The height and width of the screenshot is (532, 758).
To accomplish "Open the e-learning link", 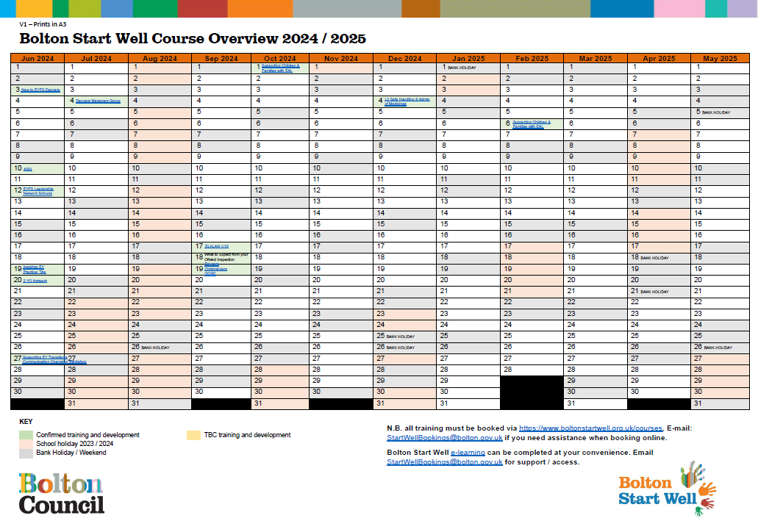I will [468, 453].
